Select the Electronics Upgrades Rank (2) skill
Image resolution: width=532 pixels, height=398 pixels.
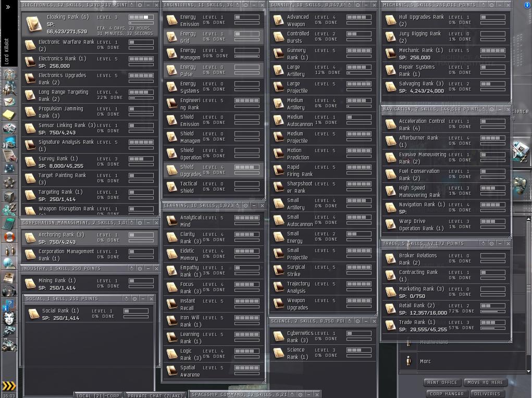[x=90, y=78]
